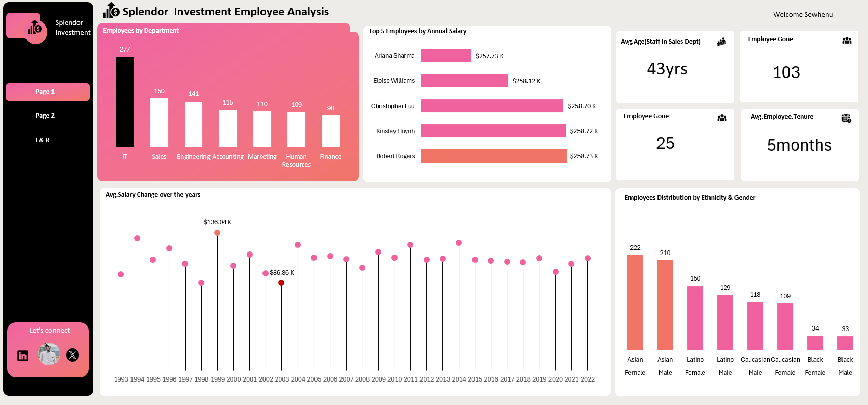Viewport: 868px width, 405px height.
Task: Click the Let's connect label
Action: [49, 330]
